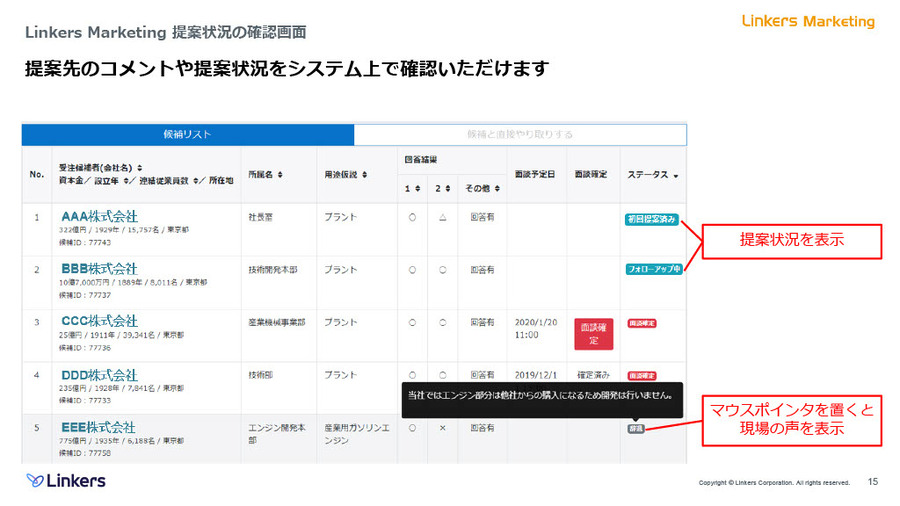Switch to the 候補リスト tab
Viewport: 900px width, 506px height.
pos(188,134)
